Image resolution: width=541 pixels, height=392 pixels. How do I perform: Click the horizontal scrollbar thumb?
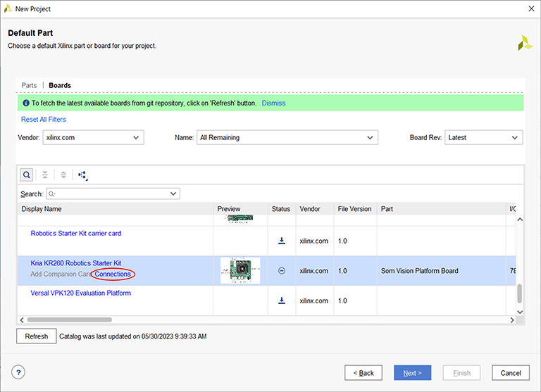69,320
